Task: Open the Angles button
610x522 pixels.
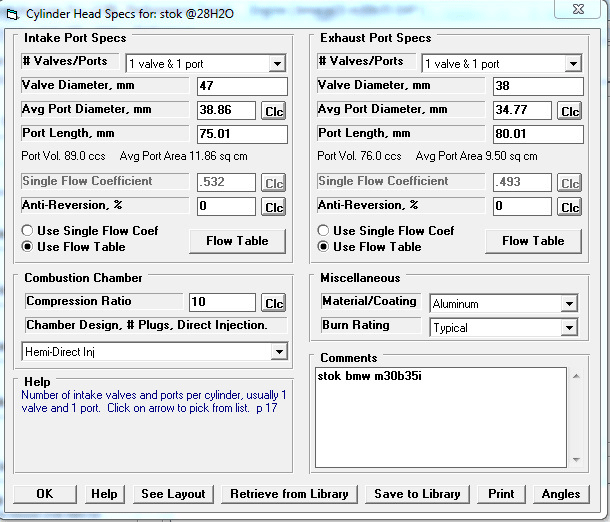Action: pyautogui.click(x=561, y=494)
